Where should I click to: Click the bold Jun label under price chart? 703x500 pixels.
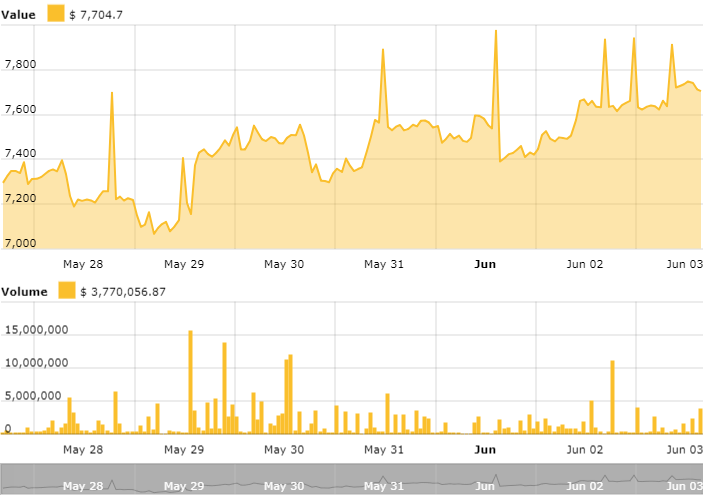point(485,265)
